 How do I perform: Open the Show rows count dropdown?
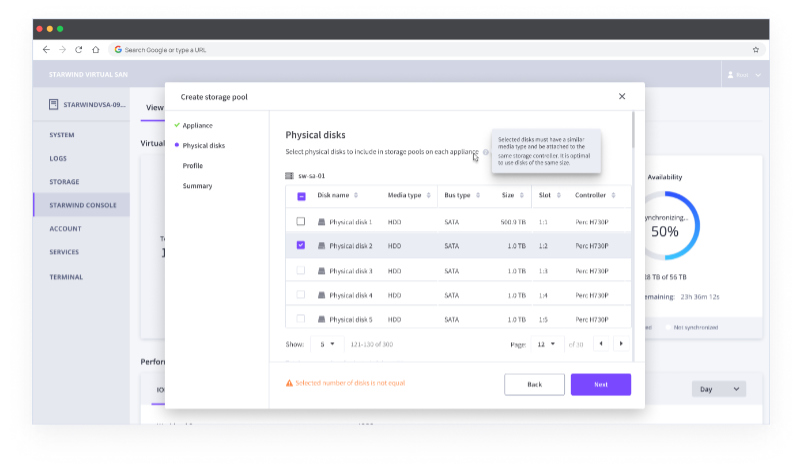(327, 344)
